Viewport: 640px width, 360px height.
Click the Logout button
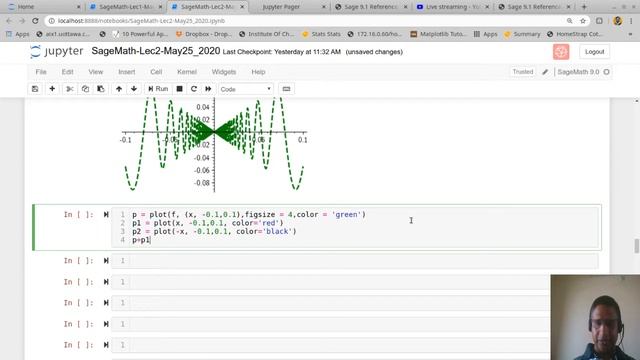click(x=594, y=52)
